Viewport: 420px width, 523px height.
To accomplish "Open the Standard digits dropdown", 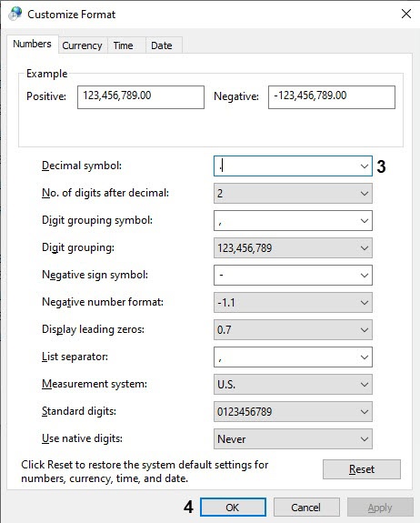I will coord(293,412).
